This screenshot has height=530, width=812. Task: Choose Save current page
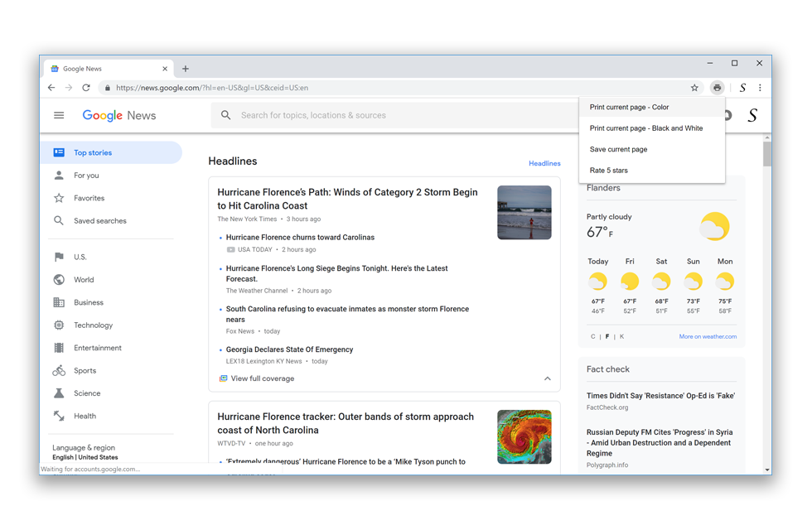(x=652, y=149)
